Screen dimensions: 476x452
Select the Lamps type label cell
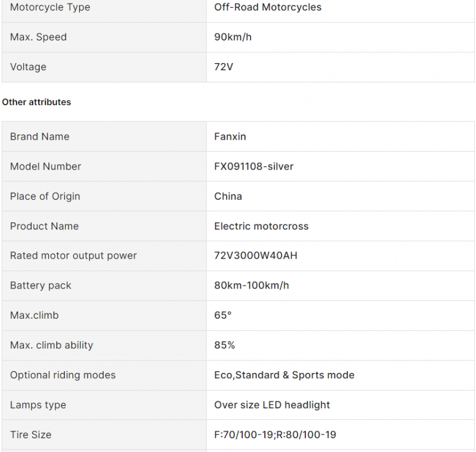click(x=104, y=405)
